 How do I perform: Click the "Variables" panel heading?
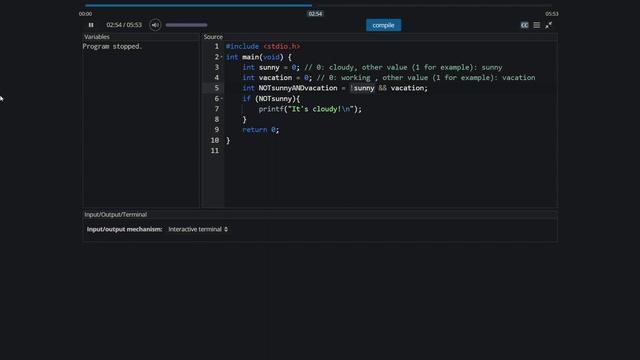point(97,37)
